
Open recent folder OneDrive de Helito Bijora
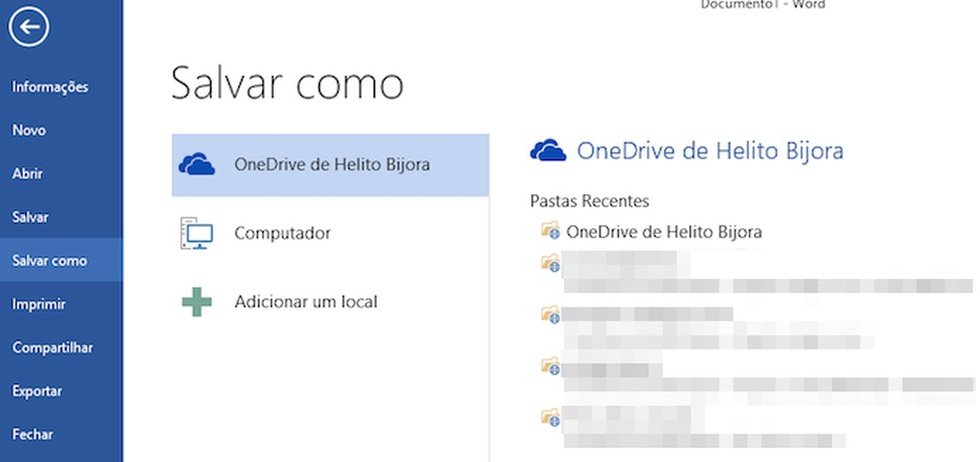[663, 233]
